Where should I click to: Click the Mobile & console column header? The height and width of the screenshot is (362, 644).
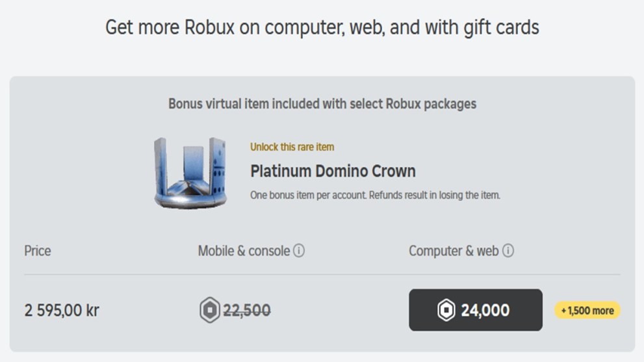(244, 251)
